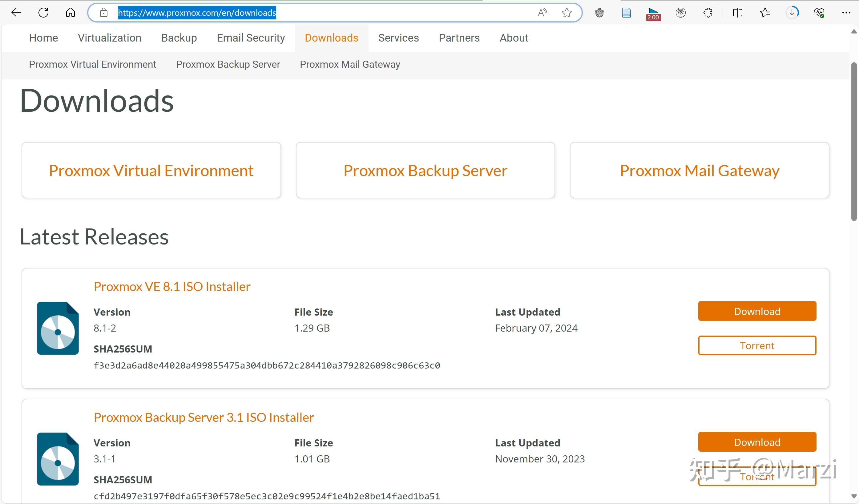This screenshot has height=504, width=859.
Task: Download the Proxmox VE 8.1 ISO
Action: [757, 311]
